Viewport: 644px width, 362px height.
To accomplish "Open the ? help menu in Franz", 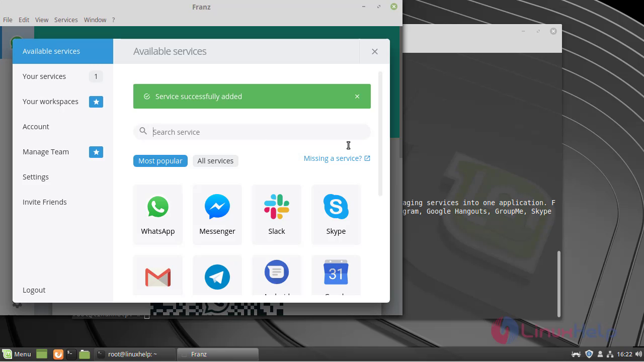I will click(x=113, y=20).
